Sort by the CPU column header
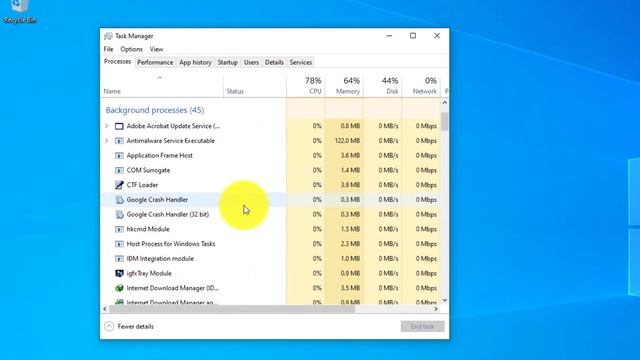 306,86
